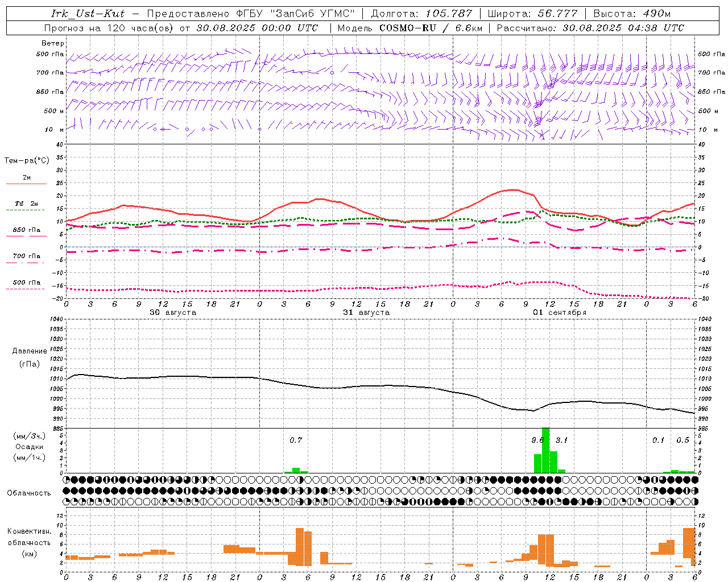
Task: Click the "Давление" pressure panel label
Action: pos(30,351)
